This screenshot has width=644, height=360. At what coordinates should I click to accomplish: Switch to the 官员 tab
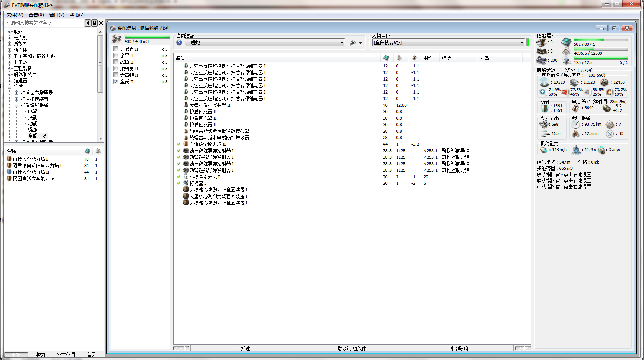click(x=91, y=355)
